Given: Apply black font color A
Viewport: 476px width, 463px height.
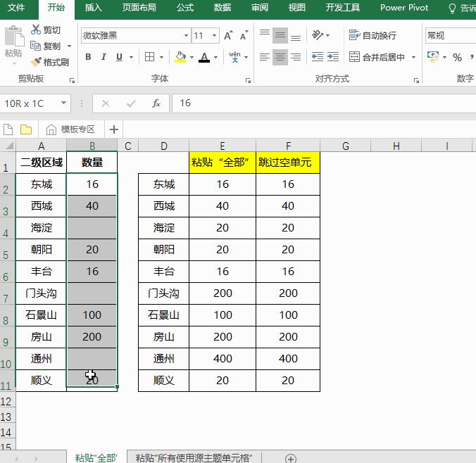Looking at the screenshot, I should coord(204,57).
